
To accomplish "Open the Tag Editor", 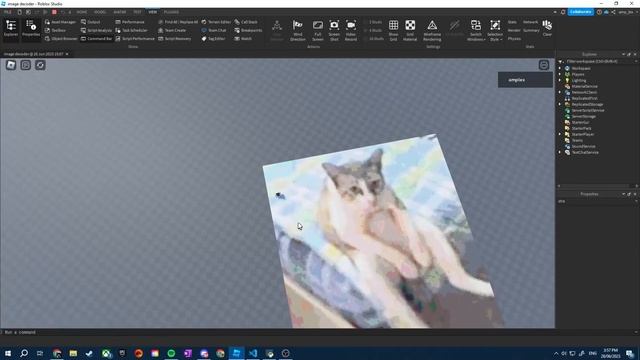I will click(x=213, y=39).
